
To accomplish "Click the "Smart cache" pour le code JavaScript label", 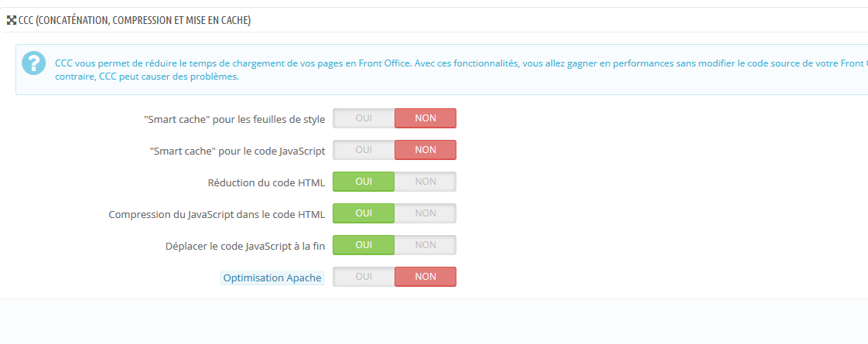I will [237, 151].
